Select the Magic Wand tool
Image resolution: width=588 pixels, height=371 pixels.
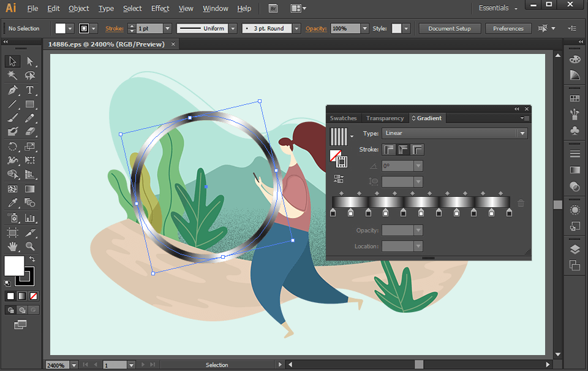[x=11, y=75]
